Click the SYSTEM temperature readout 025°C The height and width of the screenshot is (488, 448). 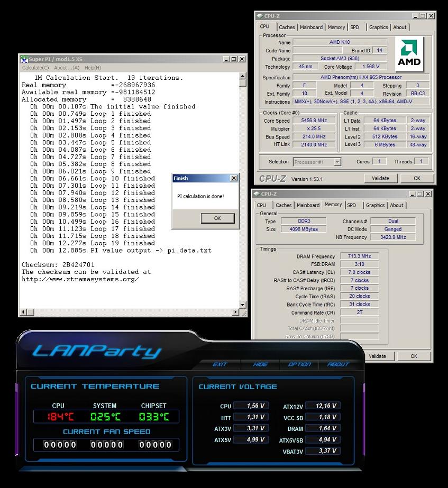(x=105, y=417)
